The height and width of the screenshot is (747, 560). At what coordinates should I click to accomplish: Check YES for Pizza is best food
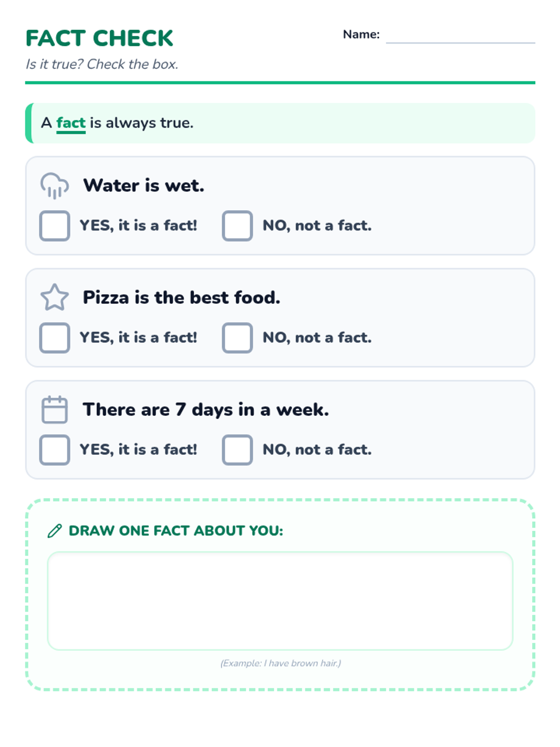coord(55,338)
